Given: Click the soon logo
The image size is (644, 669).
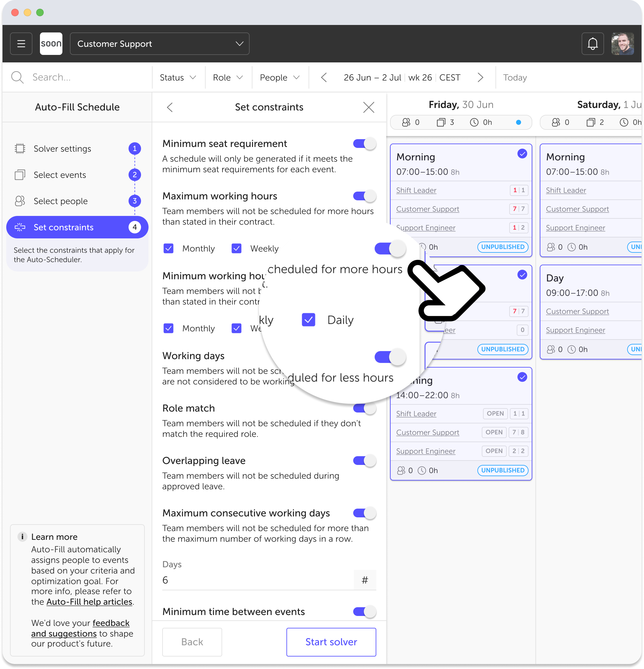Looking at the screenshot, I should 51,44.
